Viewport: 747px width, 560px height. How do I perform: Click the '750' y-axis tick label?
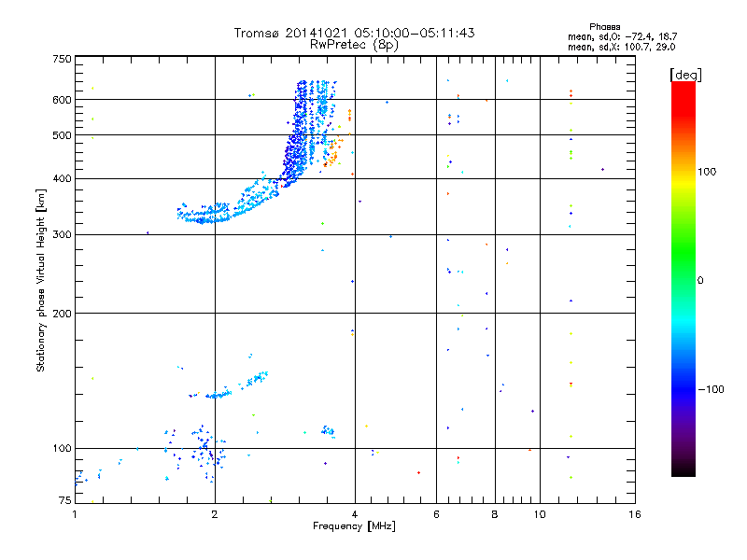62,59
